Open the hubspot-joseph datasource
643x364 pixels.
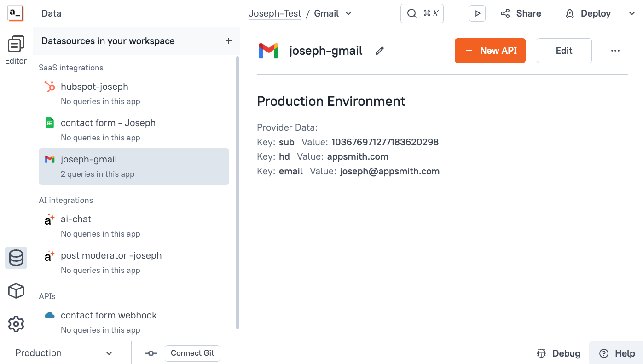click(94, 87)
